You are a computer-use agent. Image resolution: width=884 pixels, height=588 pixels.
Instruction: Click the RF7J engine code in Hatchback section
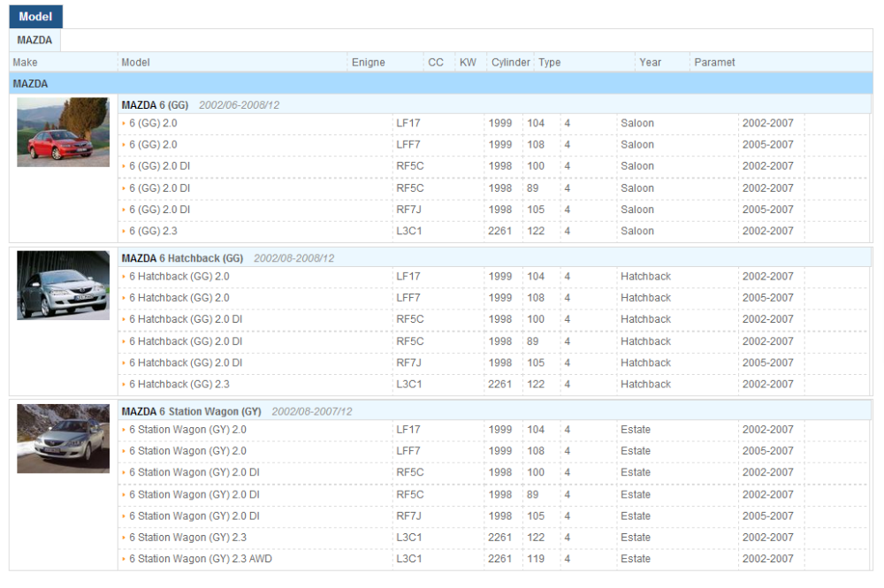tap(408, 363)
